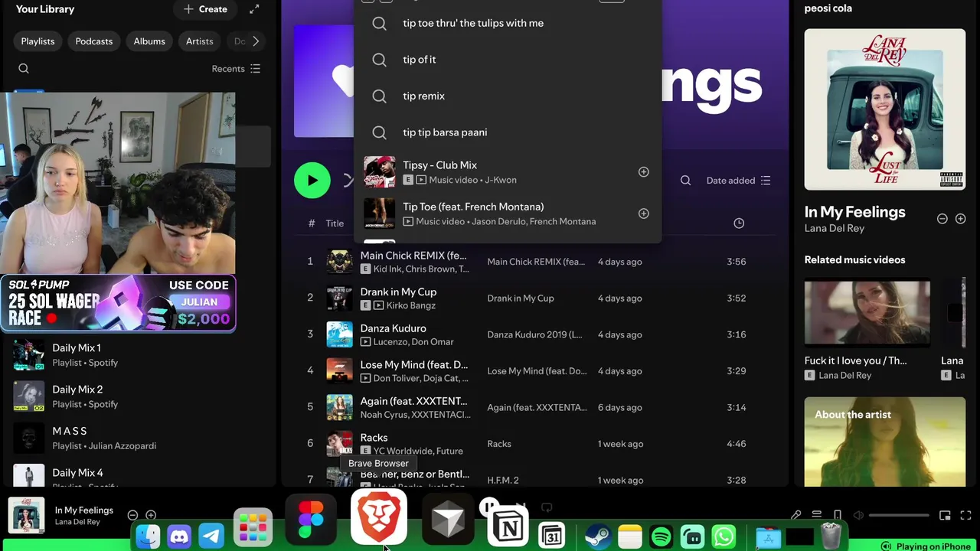Expand Your Library panel to full view
Viewport: 980px width, 551px height.
tap(254, 9)
